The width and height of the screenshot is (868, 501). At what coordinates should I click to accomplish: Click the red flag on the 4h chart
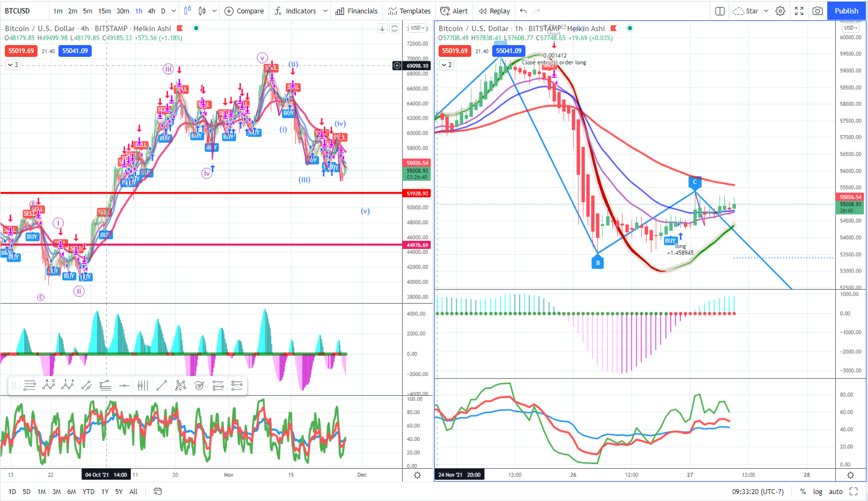[x=180, y=28]
